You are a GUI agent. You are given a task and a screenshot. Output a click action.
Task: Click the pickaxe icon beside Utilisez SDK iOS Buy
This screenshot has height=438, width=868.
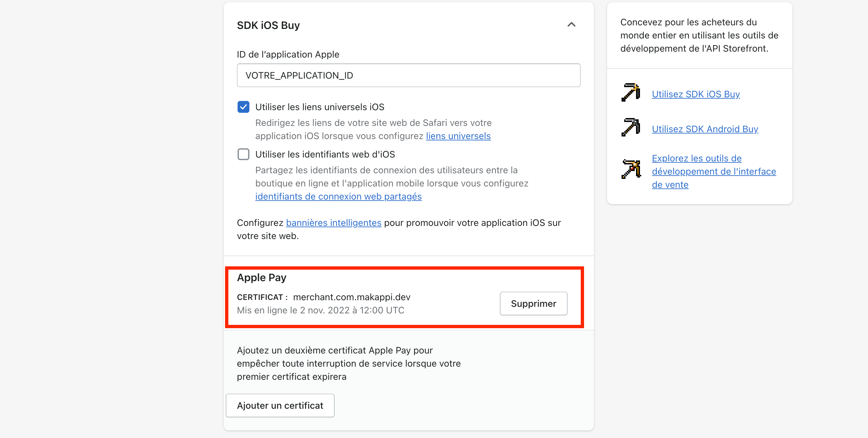click(x=631, y=92)
